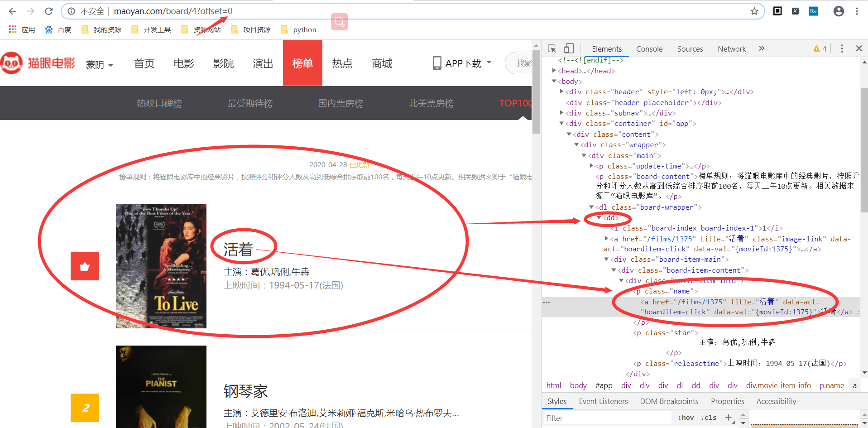Select div.movie-item-info in the breadcrumb

click(x=778, y=385)
